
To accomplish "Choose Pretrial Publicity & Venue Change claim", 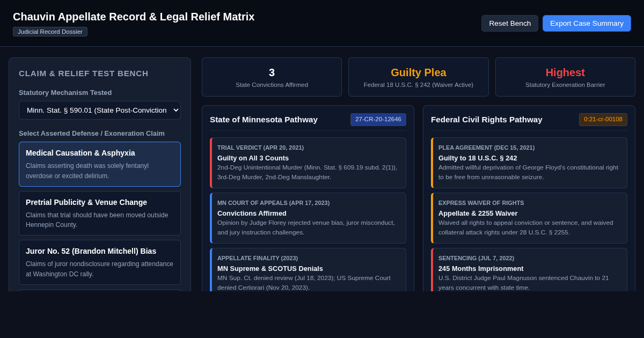I will (x=100, y=214).
